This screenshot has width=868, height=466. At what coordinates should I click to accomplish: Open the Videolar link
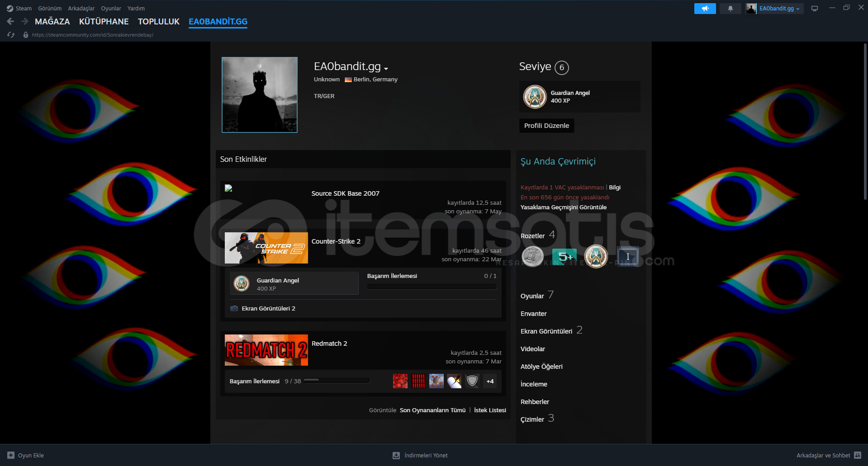532,349
